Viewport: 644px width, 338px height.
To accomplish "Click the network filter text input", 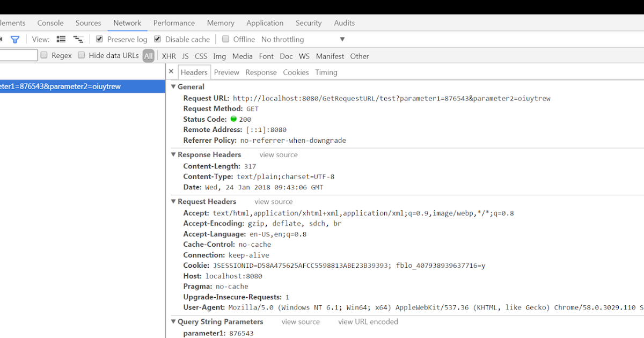I will (18, 55).
